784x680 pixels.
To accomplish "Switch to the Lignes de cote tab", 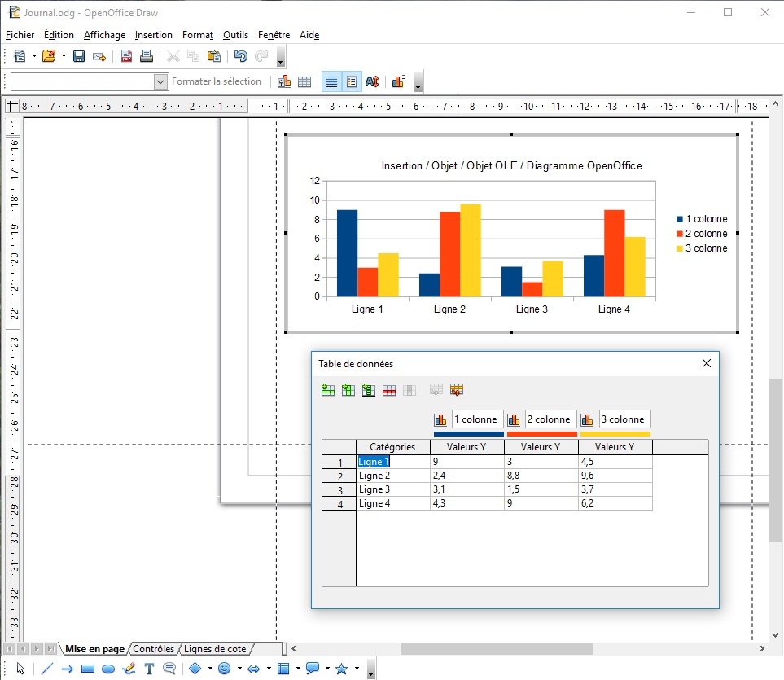I will coord(215,649).
